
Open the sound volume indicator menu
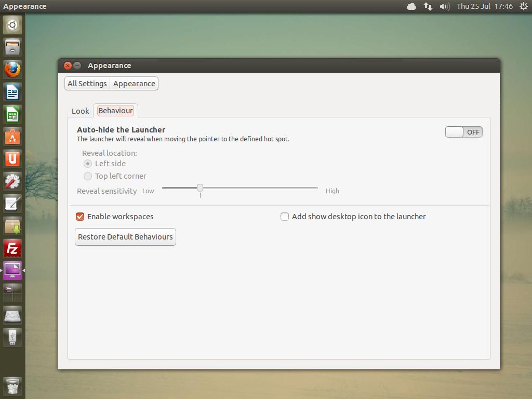tap(444, 6)
